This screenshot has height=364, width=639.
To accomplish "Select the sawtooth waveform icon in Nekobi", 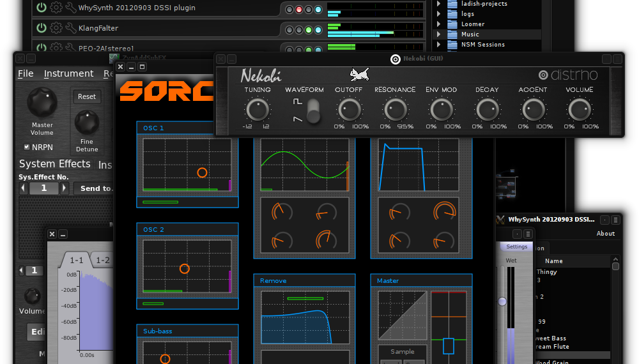I will click(297, 119).
